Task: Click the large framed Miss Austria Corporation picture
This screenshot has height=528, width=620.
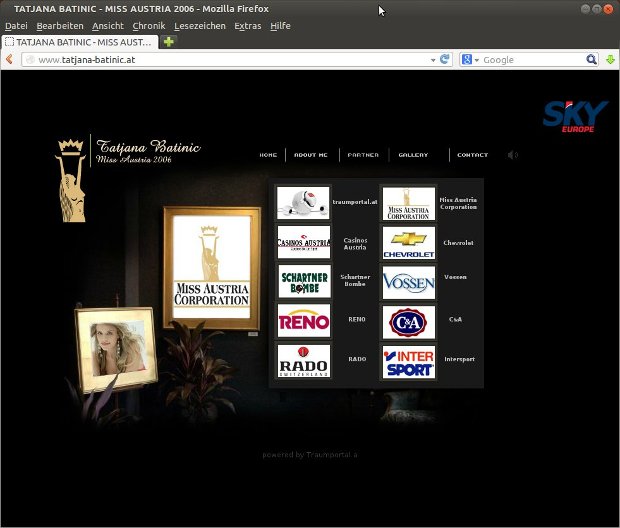Action: tap(212, 268)
